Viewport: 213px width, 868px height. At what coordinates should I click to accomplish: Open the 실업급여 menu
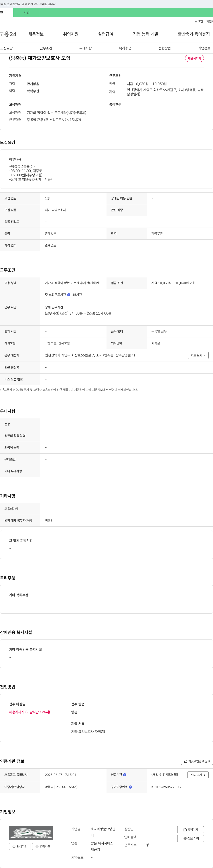click(105, 34)
